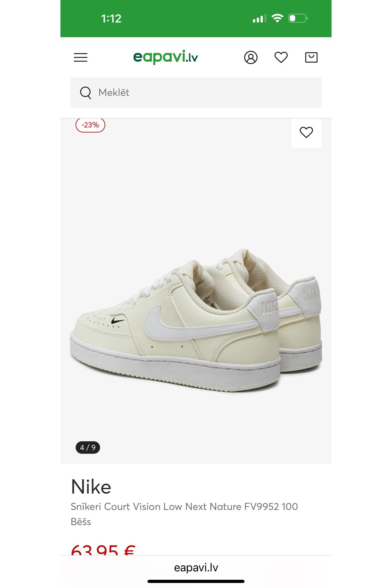Click the 4 / 9 image counter
This screenshot has width=392, height=588.
pyautogui.click(x=88, y=448)
